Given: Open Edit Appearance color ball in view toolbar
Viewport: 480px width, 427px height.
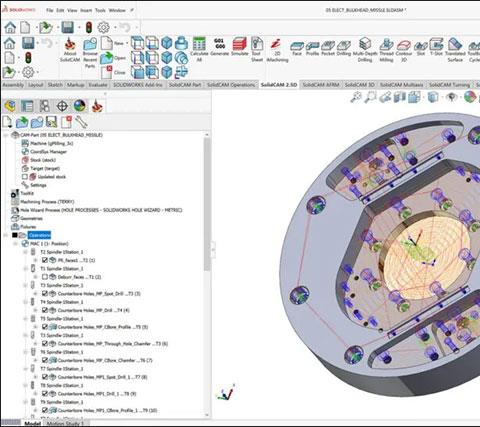Looking at the screenshot, I should coord(470,97).
